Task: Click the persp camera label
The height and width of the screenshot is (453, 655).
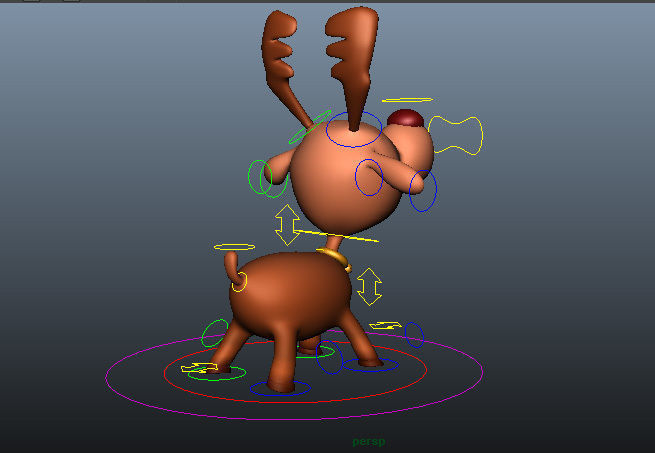Action: point(368,442)
